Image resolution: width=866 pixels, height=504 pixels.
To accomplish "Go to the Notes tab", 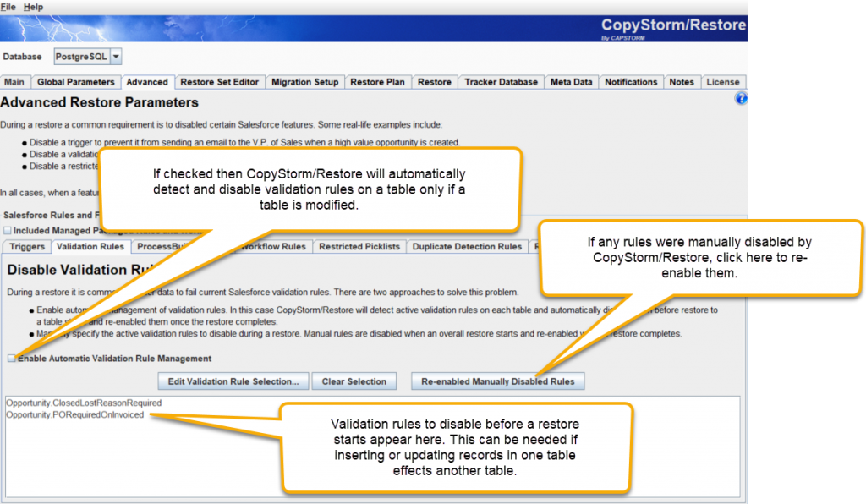I will pos(682,82).
